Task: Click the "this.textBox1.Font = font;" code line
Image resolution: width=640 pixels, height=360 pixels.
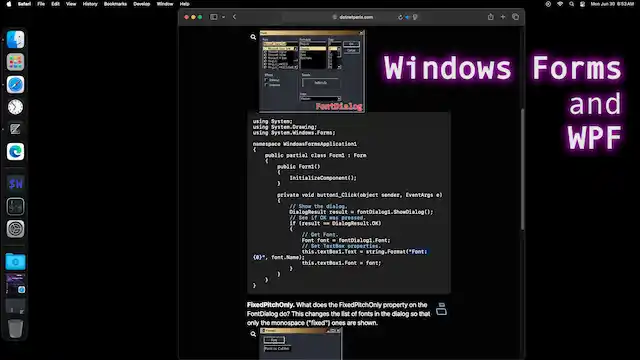Action: (341, 263)
